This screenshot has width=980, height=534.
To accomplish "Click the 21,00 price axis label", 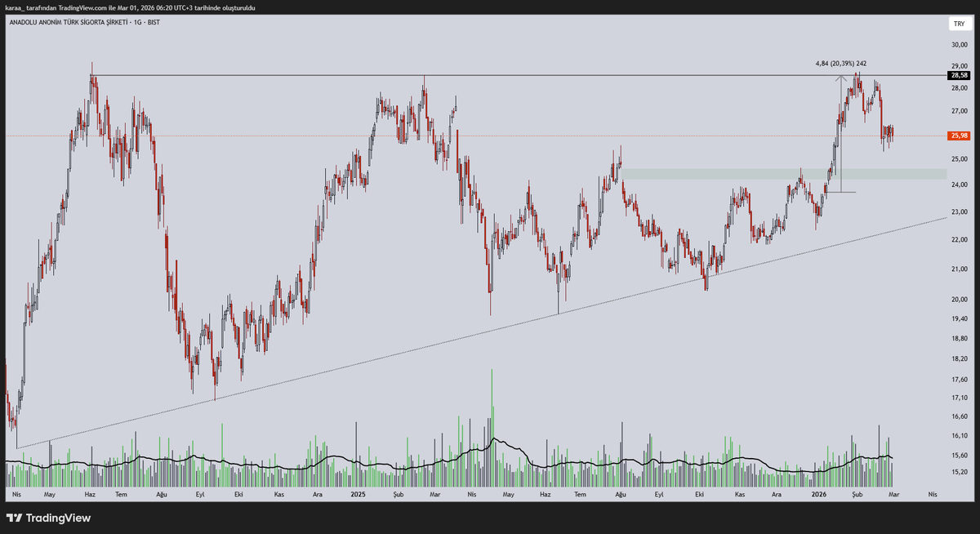I will point(959,269).
